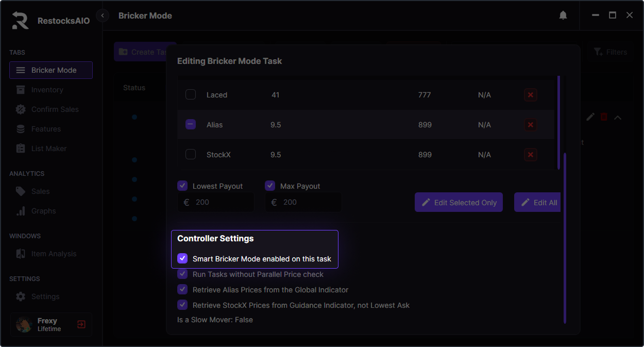Uncheck Smart Bricker Mode enabled on this task
This screenshot has height=347, width=644.
[182, 258]
